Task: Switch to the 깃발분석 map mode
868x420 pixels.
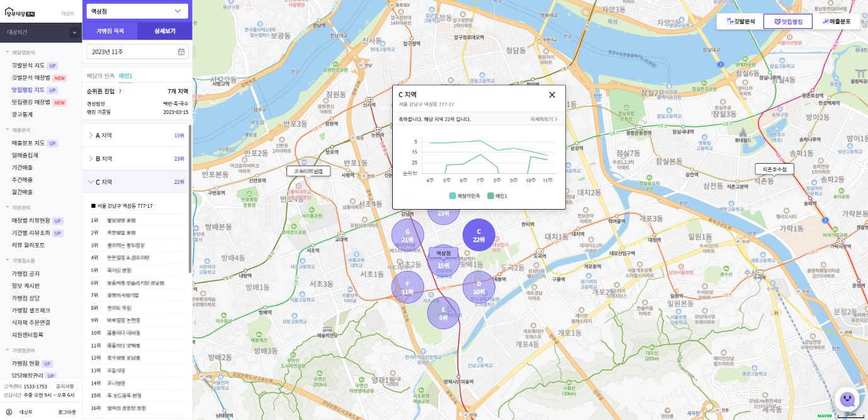Action: pyautogui.click(x=740, y=21)
